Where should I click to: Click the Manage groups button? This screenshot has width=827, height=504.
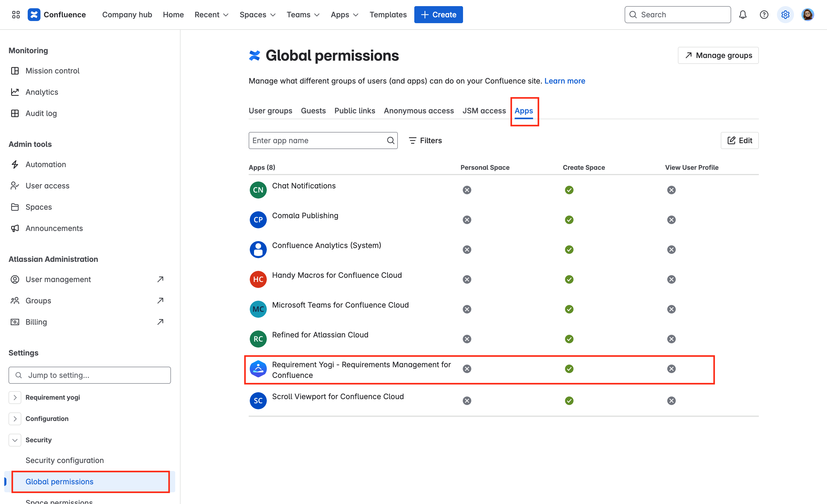point(718,55)
